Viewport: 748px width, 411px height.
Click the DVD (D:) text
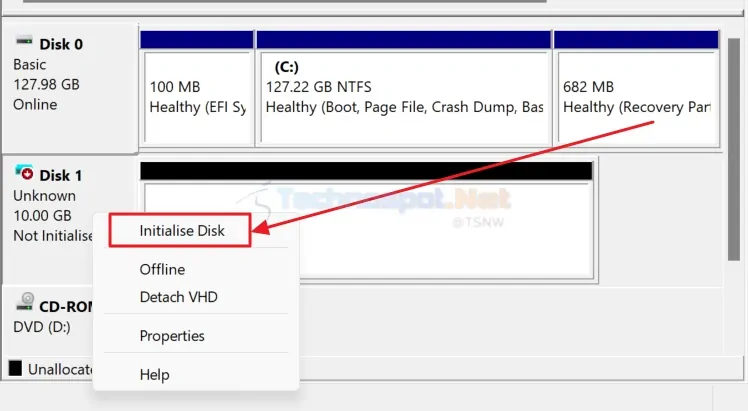pos(42,327)
